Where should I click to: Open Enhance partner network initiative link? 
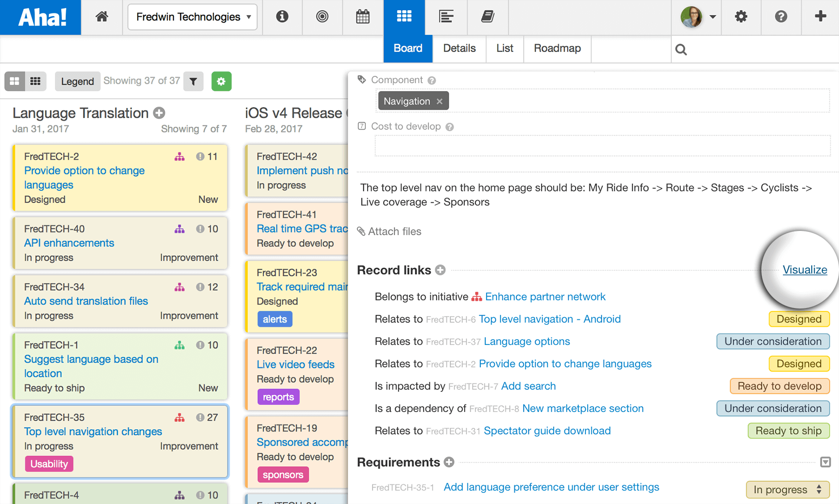[x=545, y=297]
